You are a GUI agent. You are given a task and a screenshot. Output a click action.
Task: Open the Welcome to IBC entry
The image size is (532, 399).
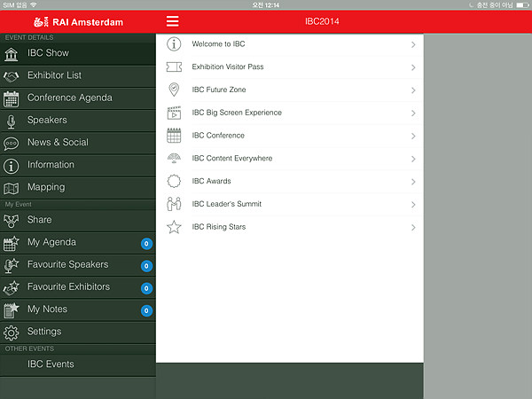coord(290,44)
